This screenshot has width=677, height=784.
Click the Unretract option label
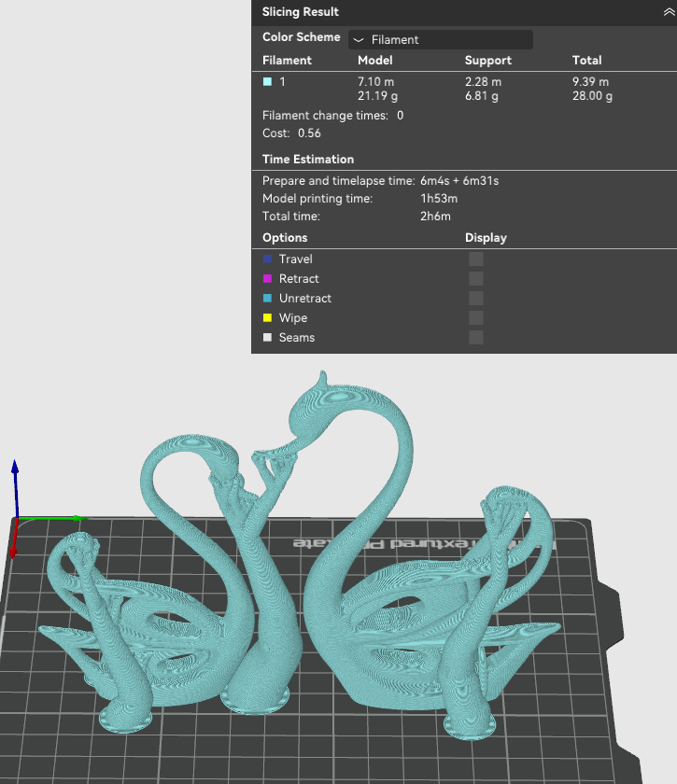[x=305, y=298]
